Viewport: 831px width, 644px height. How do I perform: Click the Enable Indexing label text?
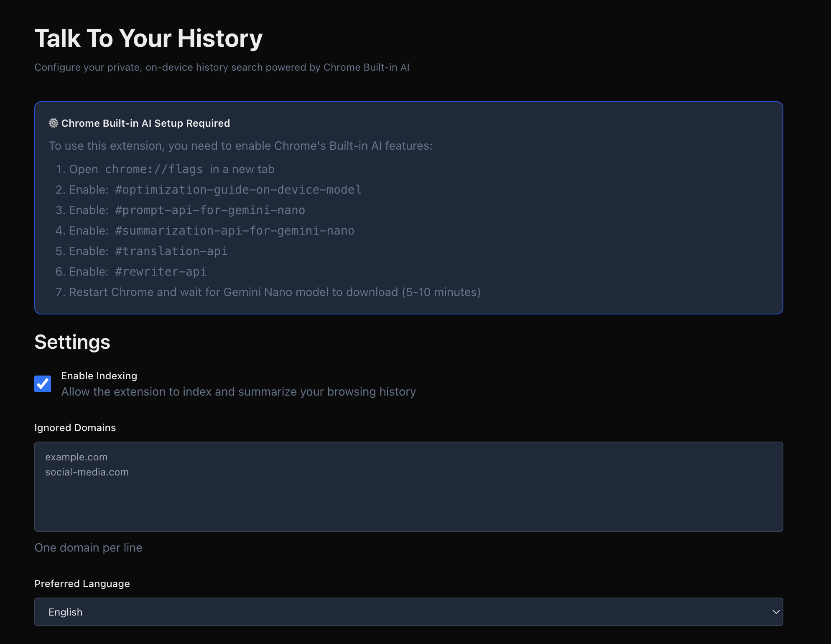pos(99,376)
